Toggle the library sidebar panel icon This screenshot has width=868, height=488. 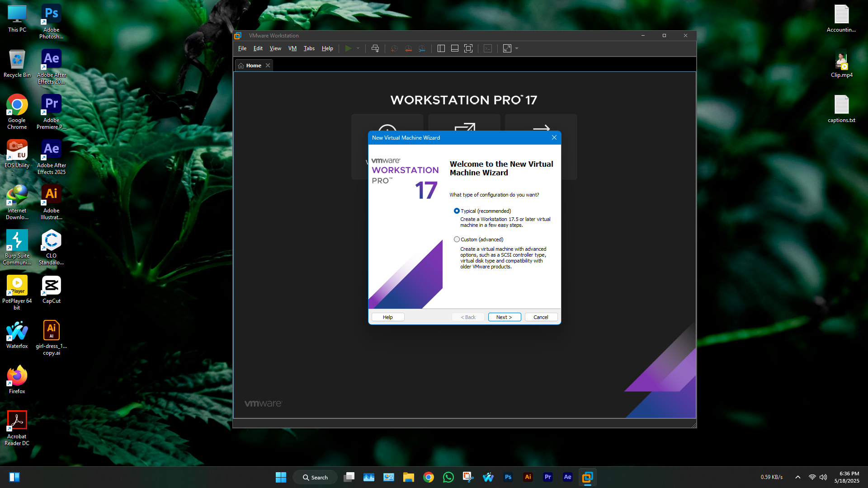tap(441, 48)
